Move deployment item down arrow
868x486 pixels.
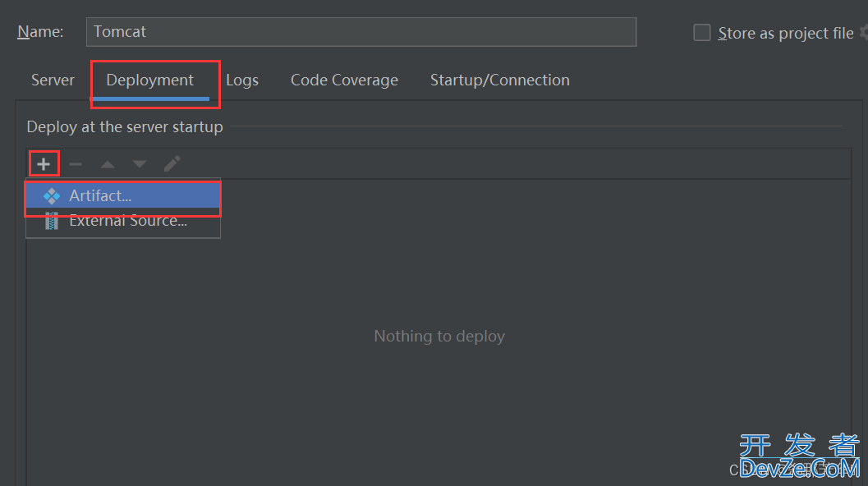[x=140, y=164]
